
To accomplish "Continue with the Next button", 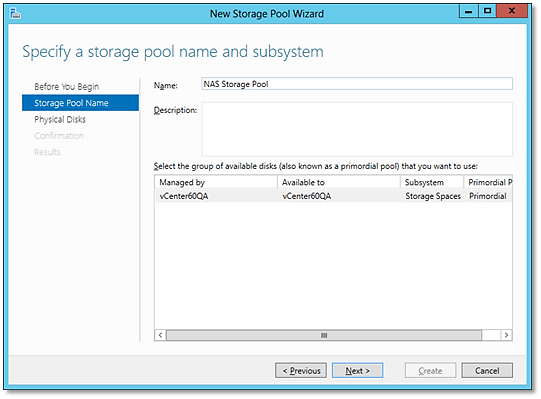I will [x=357, y=370].
